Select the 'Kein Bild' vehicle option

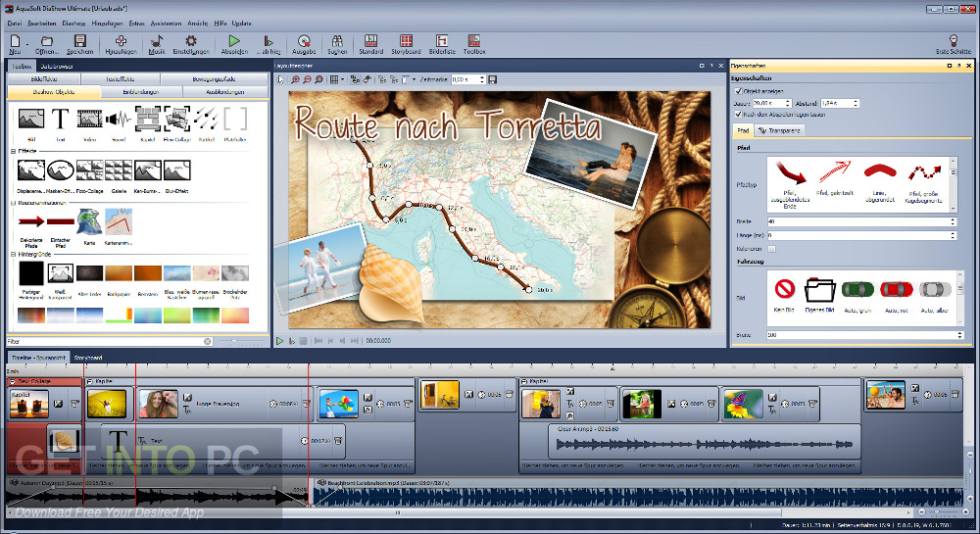point(784,288)
